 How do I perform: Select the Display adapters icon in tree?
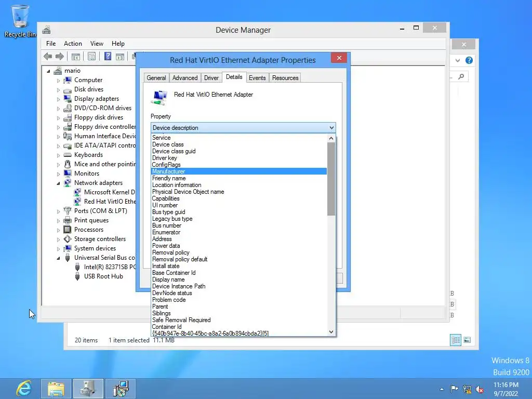pyautogui.click(x=68, y=99)
